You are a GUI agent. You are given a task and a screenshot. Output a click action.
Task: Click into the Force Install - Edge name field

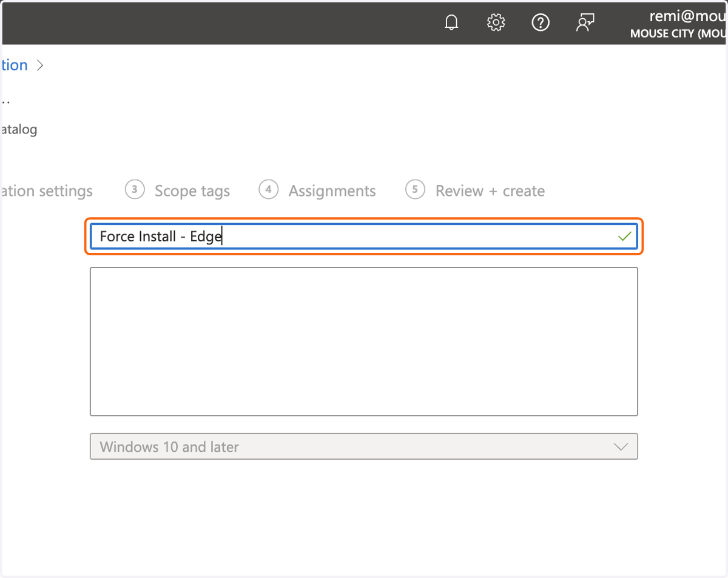click(364, 237)
